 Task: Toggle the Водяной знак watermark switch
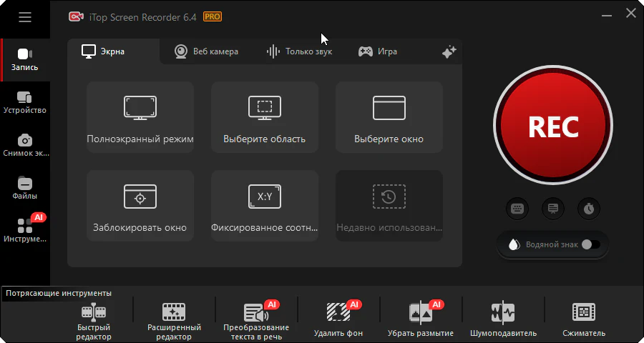click(590, 244)
